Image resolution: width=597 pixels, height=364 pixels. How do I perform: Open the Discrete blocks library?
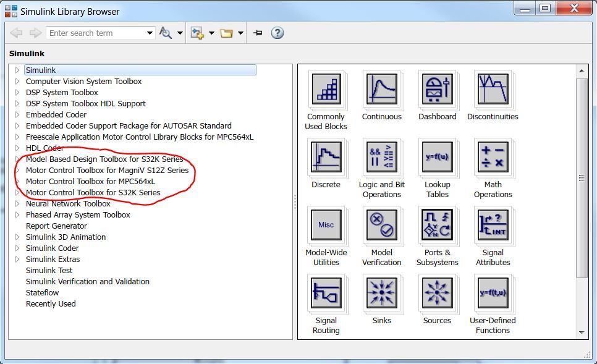(326, 157)
